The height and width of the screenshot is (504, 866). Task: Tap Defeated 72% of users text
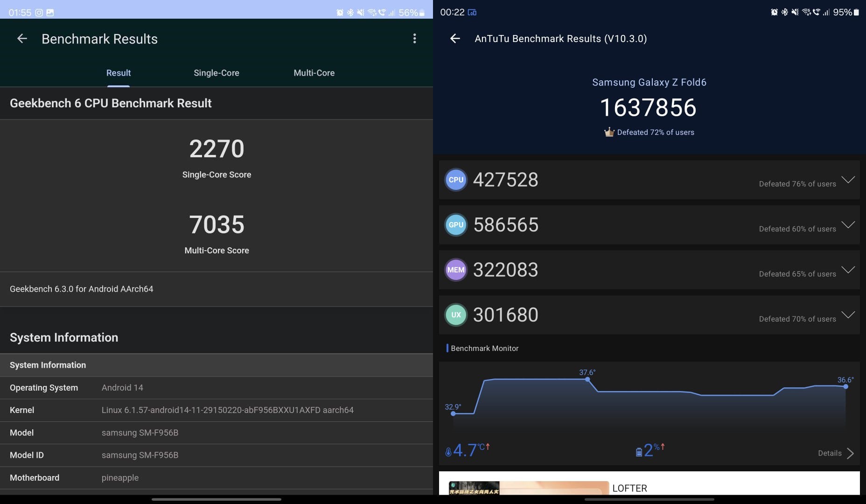pyautogui.click(x=656, y=132)
